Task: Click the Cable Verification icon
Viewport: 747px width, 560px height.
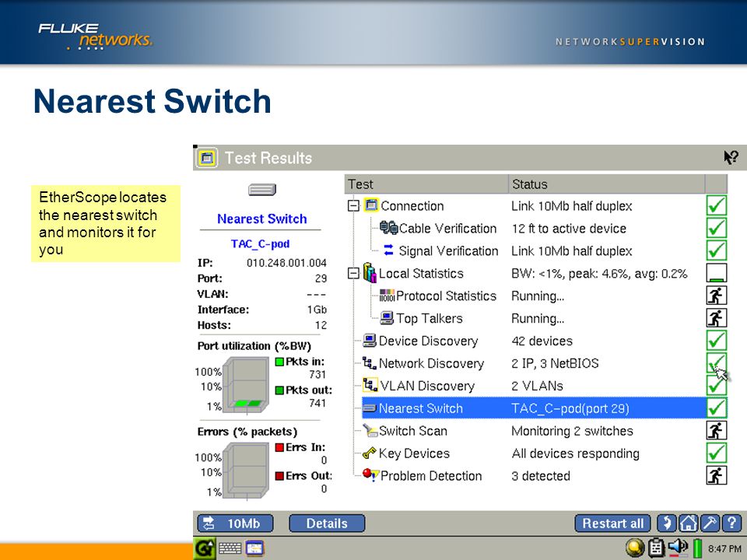Action: pos(389,228)
